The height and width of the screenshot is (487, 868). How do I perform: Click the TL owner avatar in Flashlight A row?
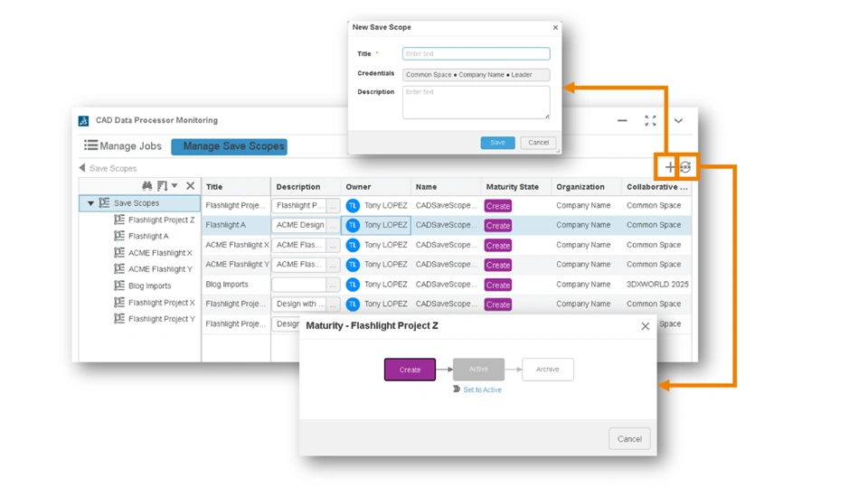pos(353,225)
